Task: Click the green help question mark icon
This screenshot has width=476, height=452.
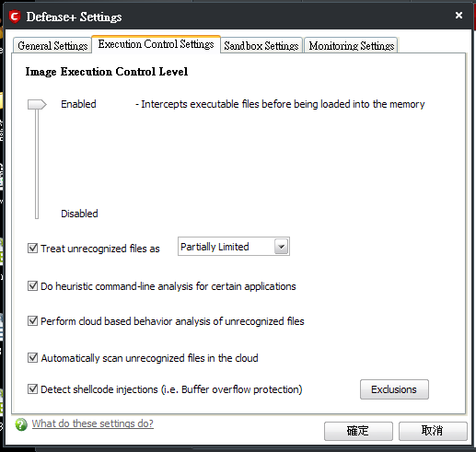Action: pyautogui.click(x=21, y=424)
